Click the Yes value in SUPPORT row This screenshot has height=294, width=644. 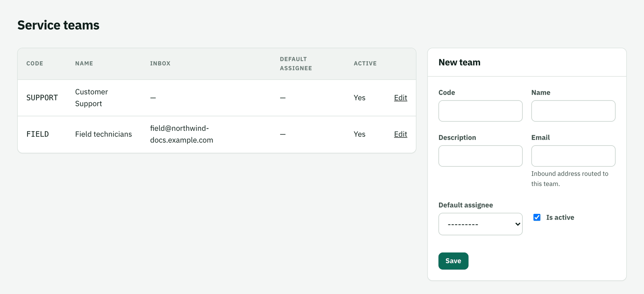[x=360, y=98]
